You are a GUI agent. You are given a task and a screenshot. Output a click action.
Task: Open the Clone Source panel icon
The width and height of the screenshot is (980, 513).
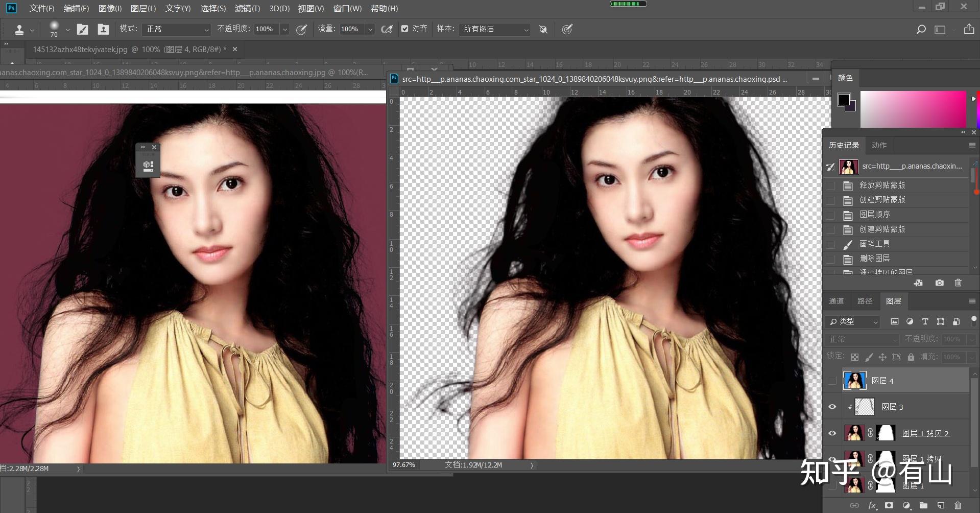[x=103, y=30]
